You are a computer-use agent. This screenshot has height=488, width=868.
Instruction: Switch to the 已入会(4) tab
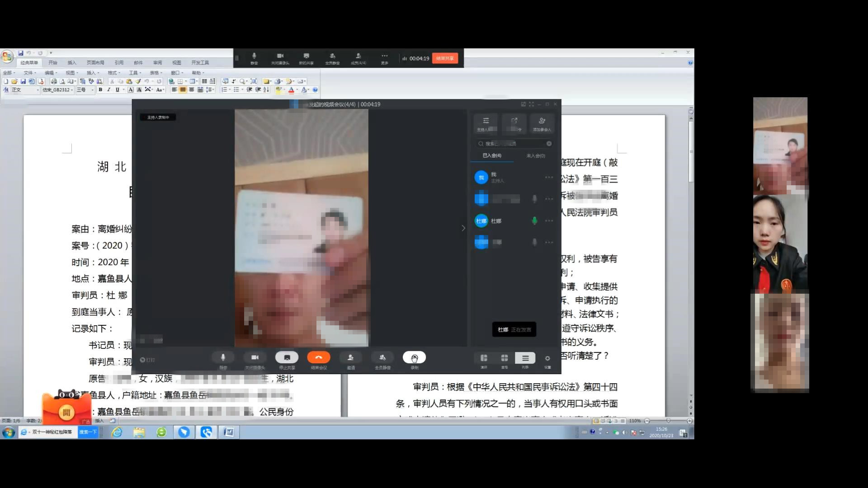tap(492, 155)
